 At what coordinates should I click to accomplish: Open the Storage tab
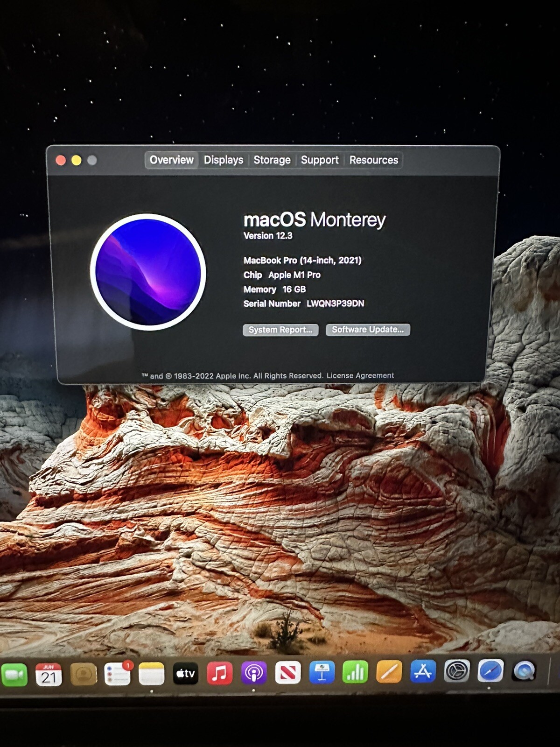[x=272, y=160]
